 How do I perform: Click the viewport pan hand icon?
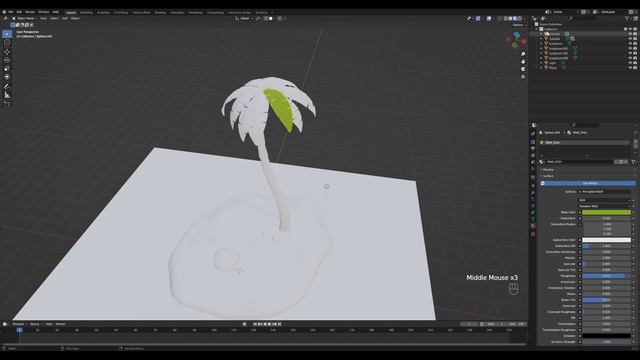523,62
